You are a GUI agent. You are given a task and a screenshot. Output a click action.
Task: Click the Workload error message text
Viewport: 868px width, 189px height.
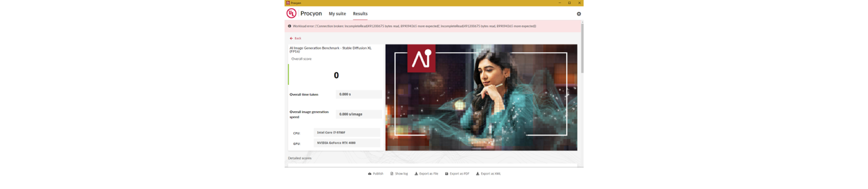[414, 26]
